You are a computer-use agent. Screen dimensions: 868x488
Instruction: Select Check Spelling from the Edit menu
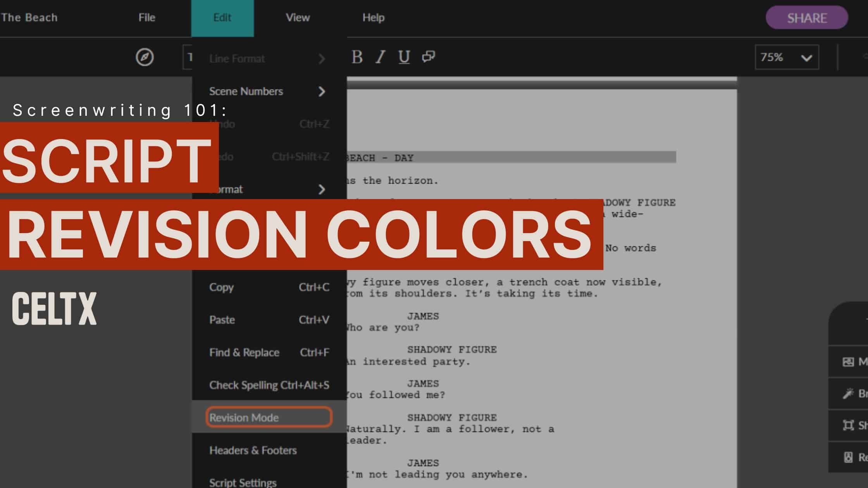[269, 385]
